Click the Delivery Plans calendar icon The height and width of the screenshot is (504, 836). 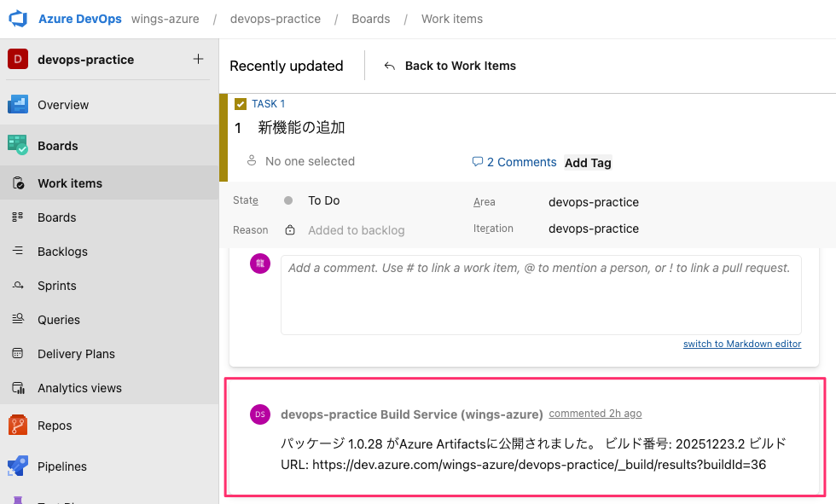coord(18,354)
